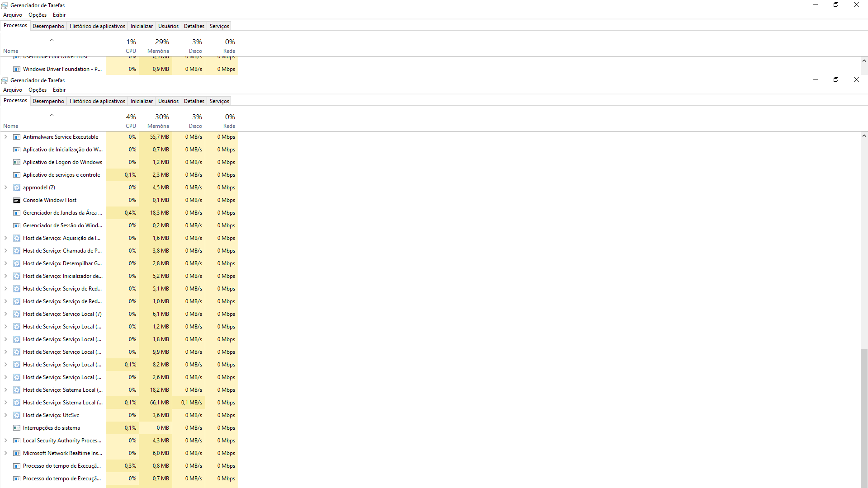Click the Antimalware Service Executable process icon
The height and width of the screenshot is (488, 868).
(x=17, y=137)
